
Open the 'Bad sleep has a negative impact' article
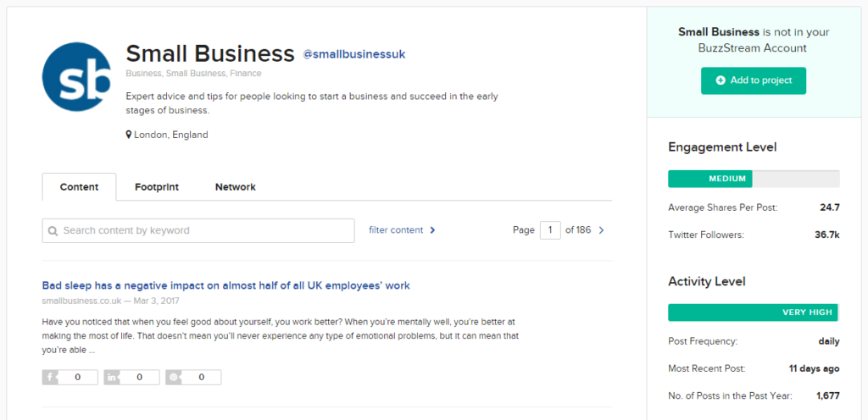click(x=225, y=285)
